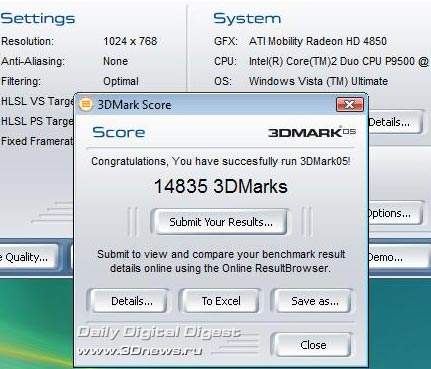431x369 pixels.
Task: Click the Close button below Save as
Action: (x=313, y=345)
